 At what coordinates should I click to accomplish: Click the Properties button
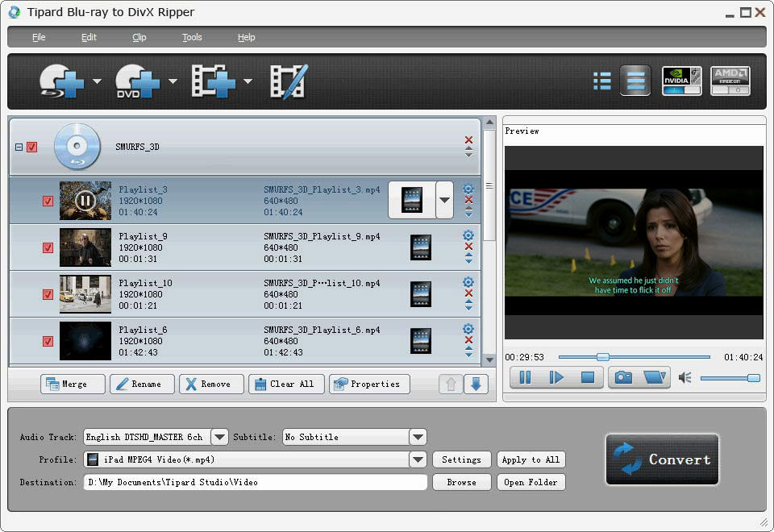(369, 384)
